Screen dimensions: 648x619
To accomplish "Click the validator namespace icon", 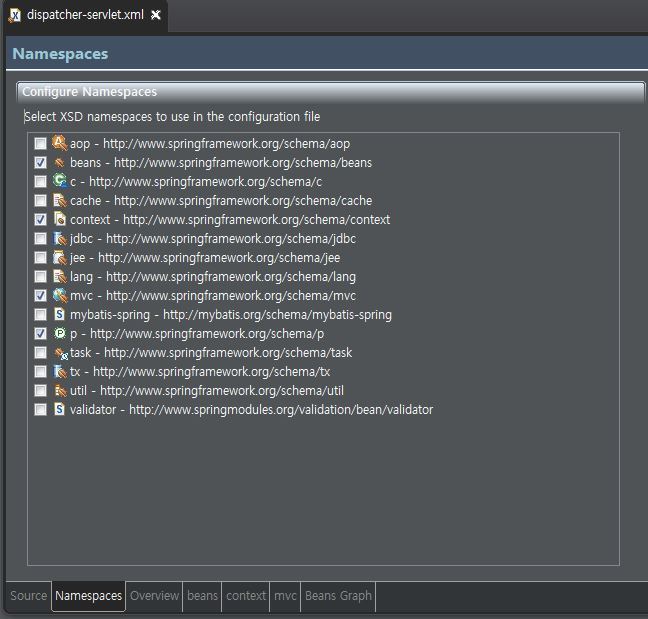I will [60, 409].
